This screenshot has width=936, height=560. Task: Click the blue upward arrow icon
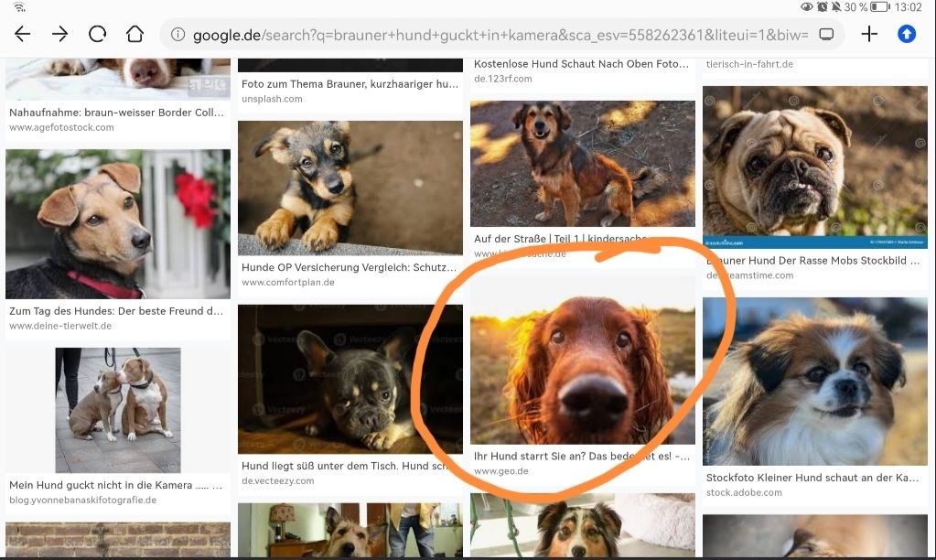[x=906, y=35]
